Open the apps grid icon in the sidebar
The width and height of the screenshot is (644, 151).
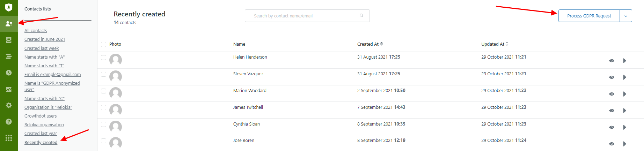click(9, 138)
